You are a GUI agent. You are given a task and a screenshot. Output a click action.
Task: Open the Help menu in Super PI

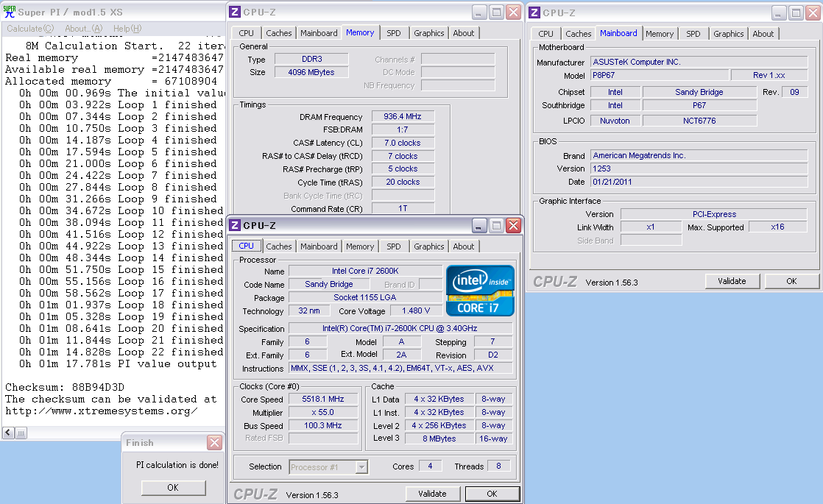(x=127, y=29)
